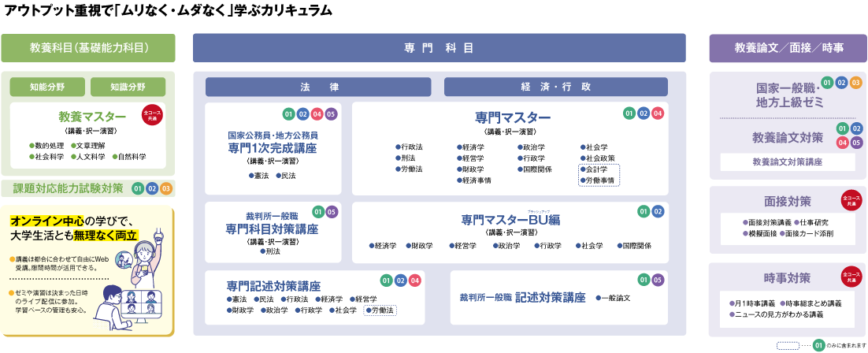
Task: Click the 全コース共通 badge in 面接対策
Action: click(x=849, y=199)
